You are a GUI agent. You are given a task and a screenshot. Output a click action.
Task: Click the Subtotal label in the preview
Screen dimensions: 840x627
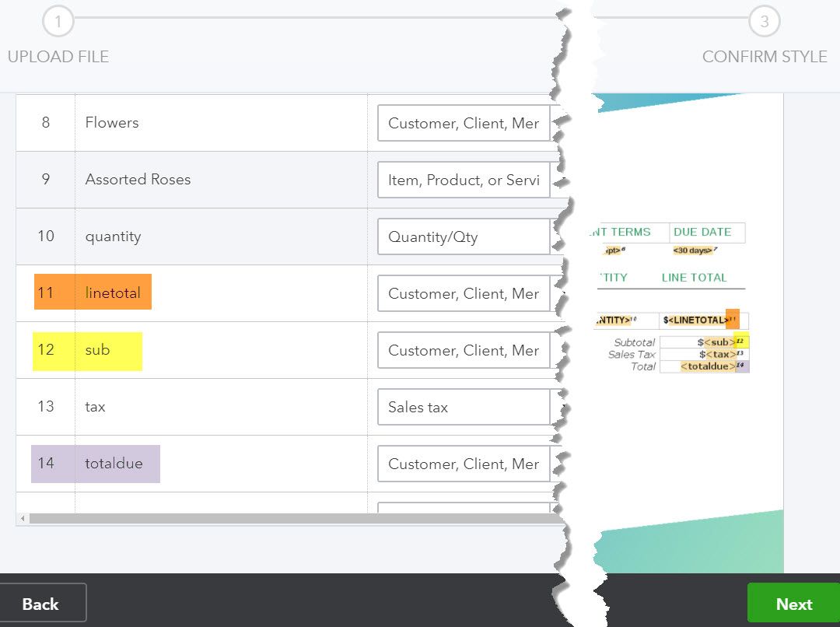coord(635,342)
